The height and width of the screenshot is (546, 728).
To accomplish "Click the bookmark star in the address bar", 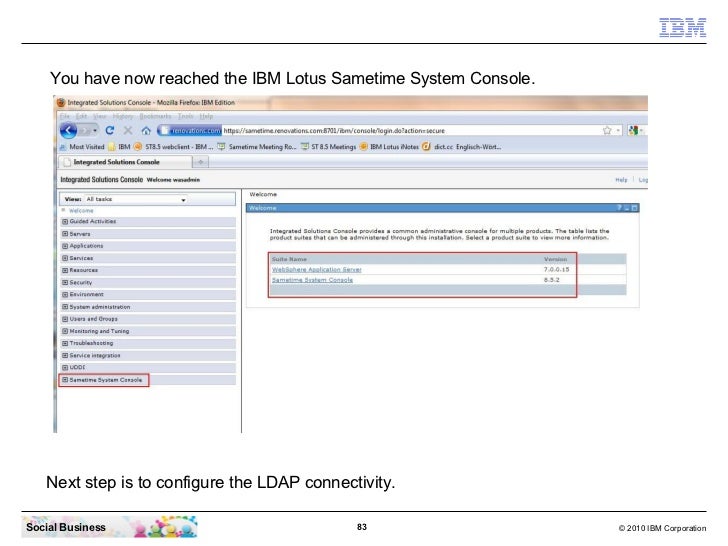I will 607,130.
